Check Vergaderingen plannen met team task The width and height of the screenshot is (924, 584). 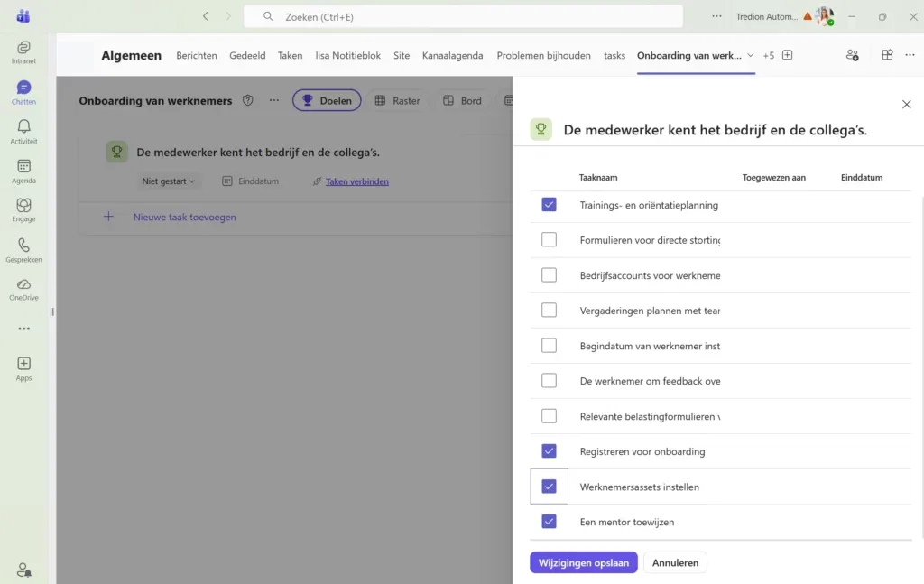click(x=549, y=310)
